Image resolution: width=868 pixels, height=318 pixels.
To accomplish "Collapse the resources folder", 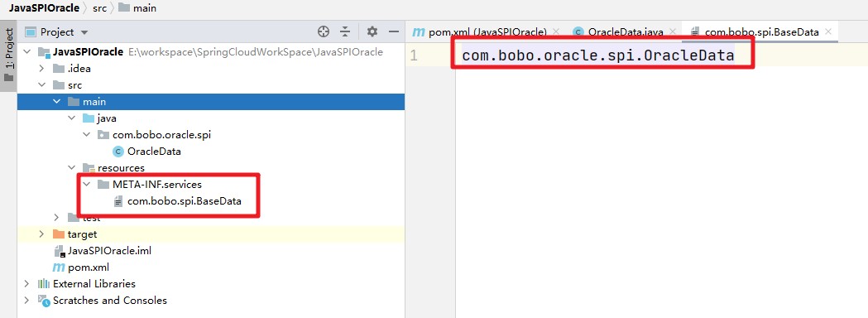I will point(71,167).
